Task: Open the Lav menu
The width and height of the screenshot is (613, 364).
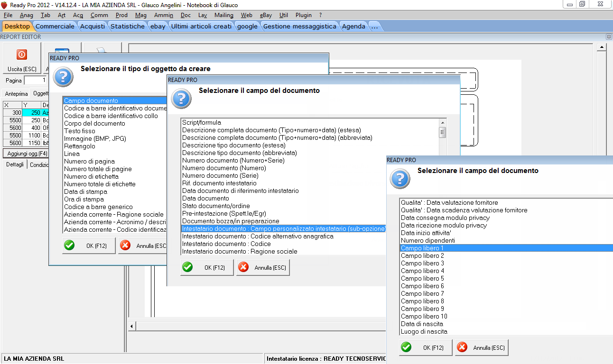Action: coord(203,15)
